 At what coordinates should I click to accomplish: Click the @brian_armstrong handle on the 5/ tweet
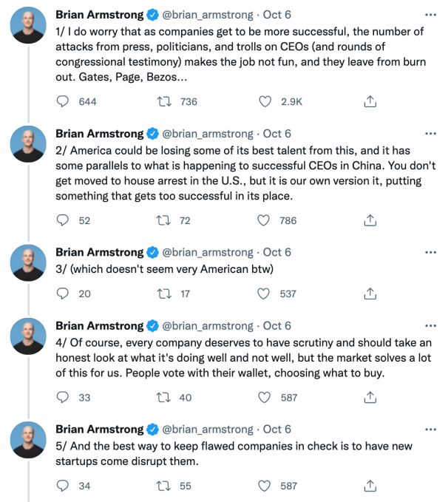(209, 430)
